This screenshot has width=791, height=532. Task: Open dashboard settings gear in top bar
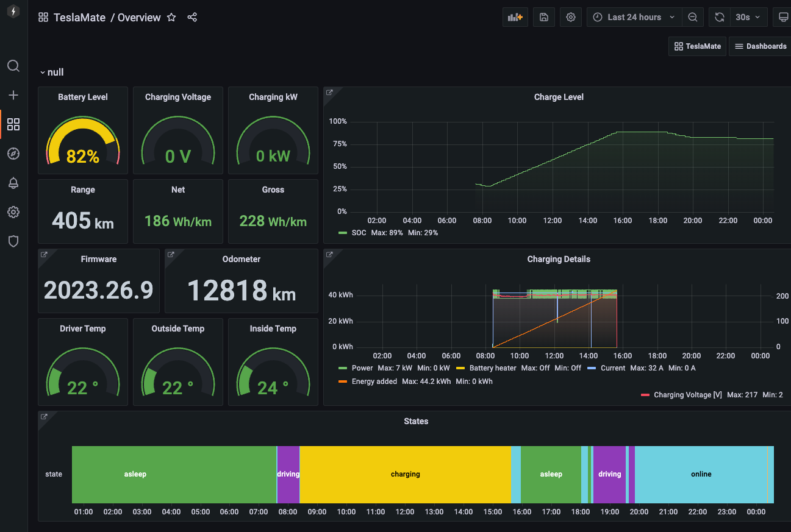click(571, 17)
